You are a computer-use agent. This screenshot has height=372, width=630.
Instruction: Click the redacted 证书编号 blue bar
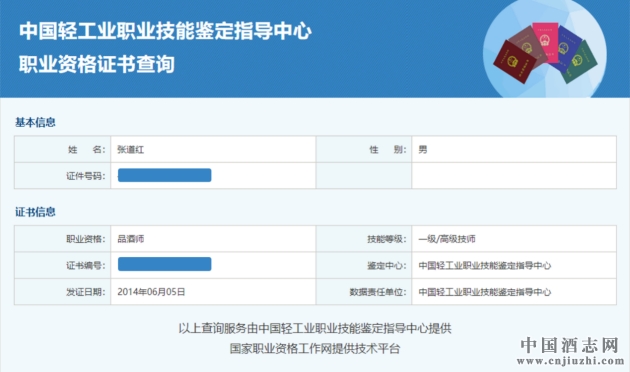(164, 264)
